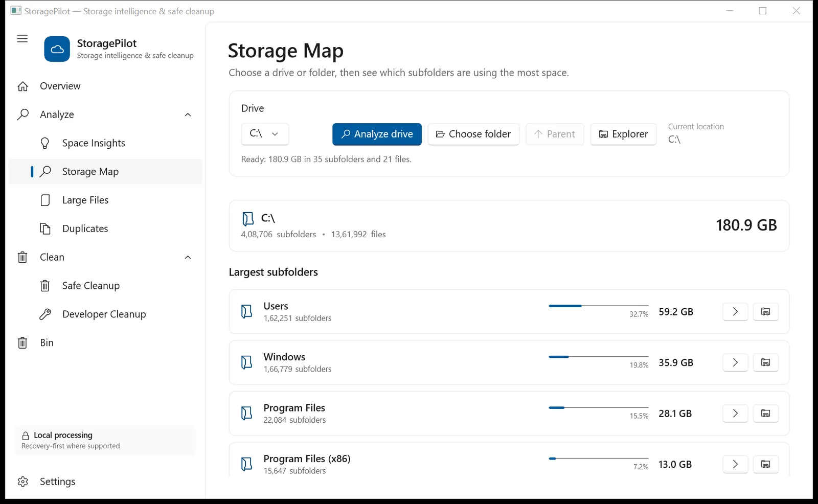Click the Users folder icon
Screen dimensions: 818x504
tap(247, 311)
